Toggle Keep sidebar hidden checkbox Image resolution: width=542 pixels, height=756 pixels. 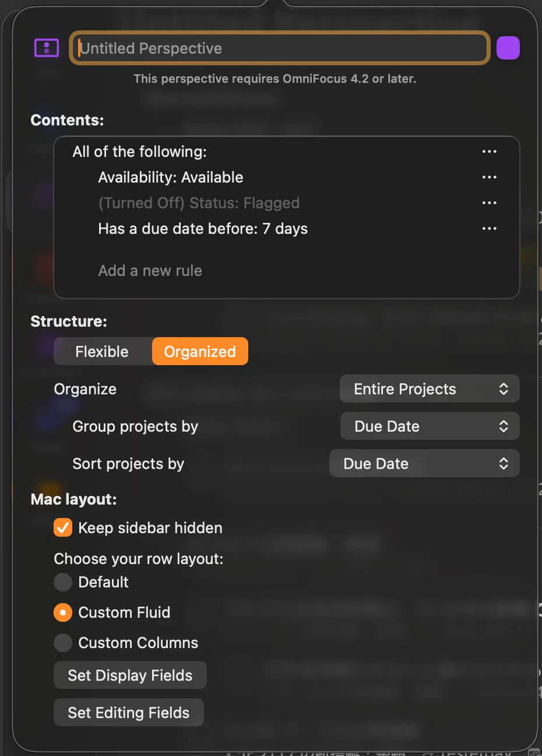[x=63, y=528]
